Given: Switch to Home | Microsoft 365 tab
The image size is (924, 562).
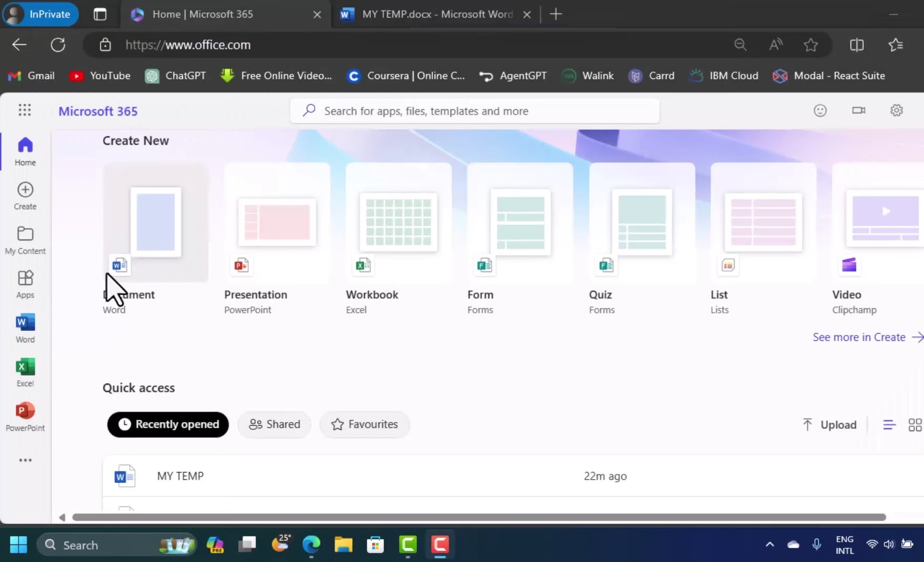Looking at the screenshot, I should tap(226, 14).
